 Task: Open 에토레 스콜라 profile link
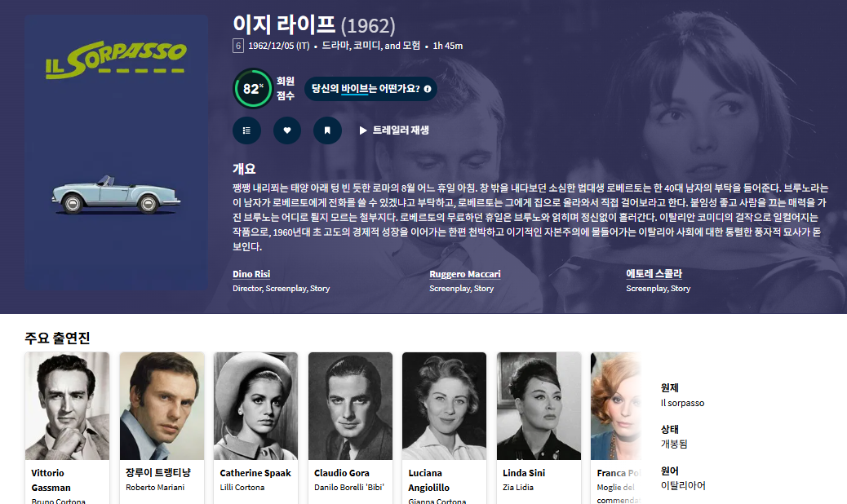654,273
